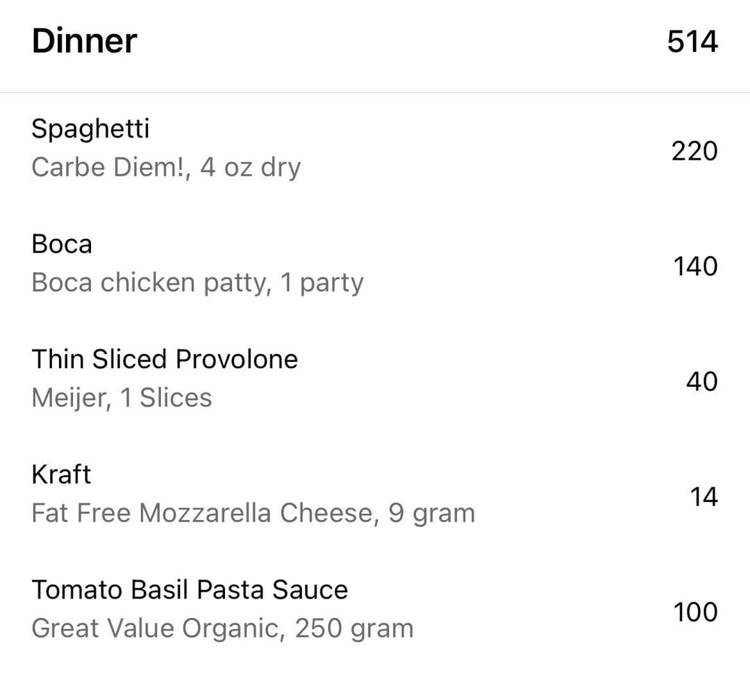Select the 'Carbe Diem!, 4 oz dry' subtitle
750x700 pixels.
[166, 168]
